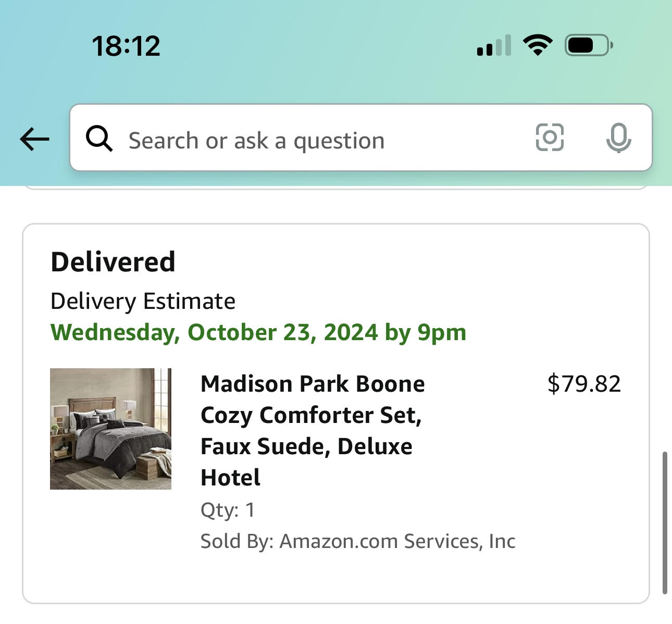Click the vertical scrollbar on right edge

665,523
